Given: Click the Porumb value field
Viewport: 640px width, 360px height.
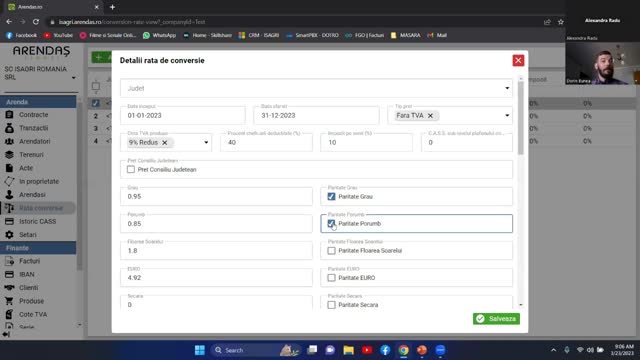Looking at the screenshot, I should tap(216, 224).
